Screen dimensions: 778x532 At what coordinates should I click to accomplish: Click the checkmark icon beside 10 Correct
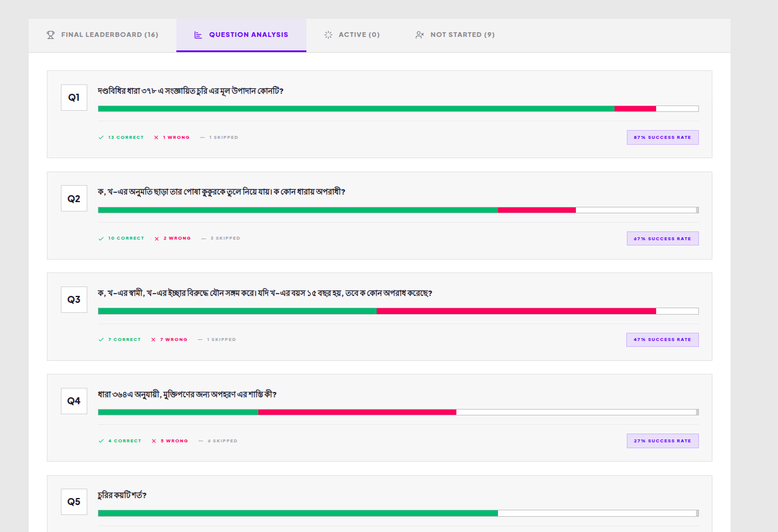click(x=101, y=238)
